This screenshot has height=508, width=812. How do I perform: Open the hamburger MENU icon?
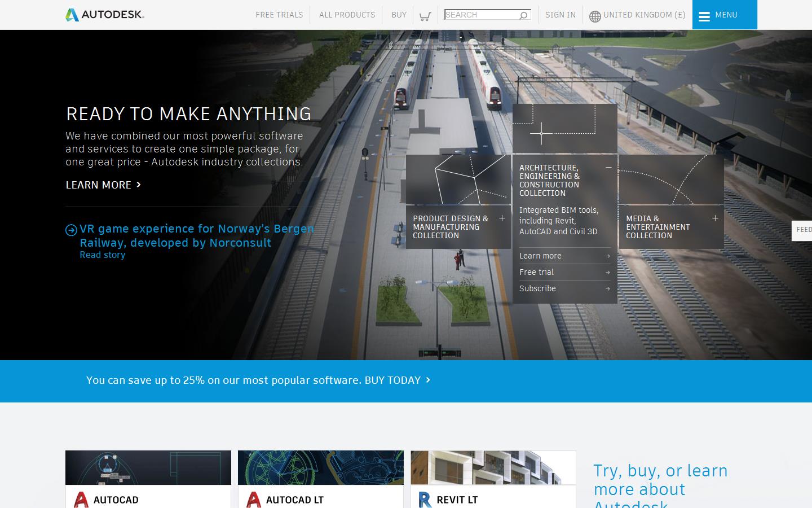(x=704, y=16)
